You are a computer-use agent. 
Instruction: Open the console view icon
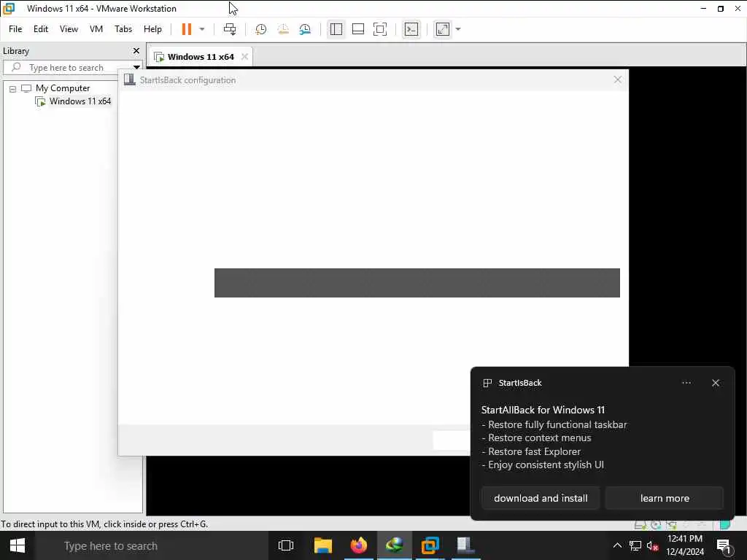pyautogui.click(x=411, y=29)
